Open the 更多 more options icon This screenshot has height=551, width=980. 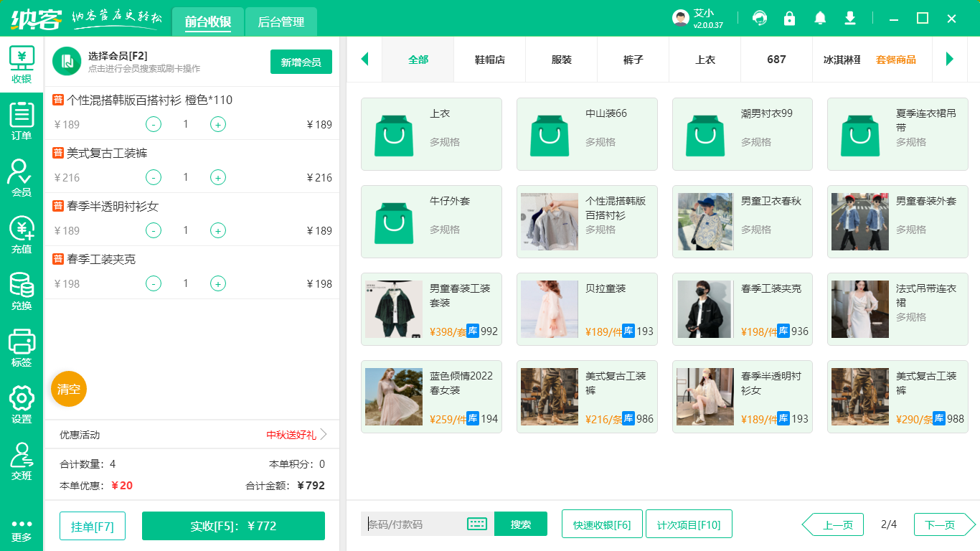point(22,530)
